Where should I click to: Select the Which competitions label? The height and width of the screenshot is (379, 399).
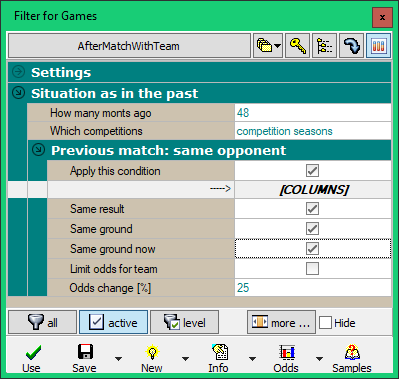96,131
